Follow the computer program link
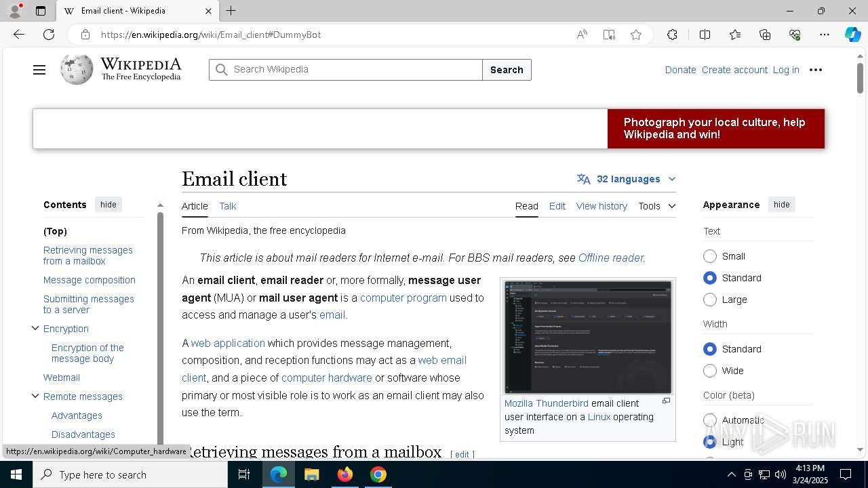868x488 pixels. pyautogui.click(x=403, y=298)
